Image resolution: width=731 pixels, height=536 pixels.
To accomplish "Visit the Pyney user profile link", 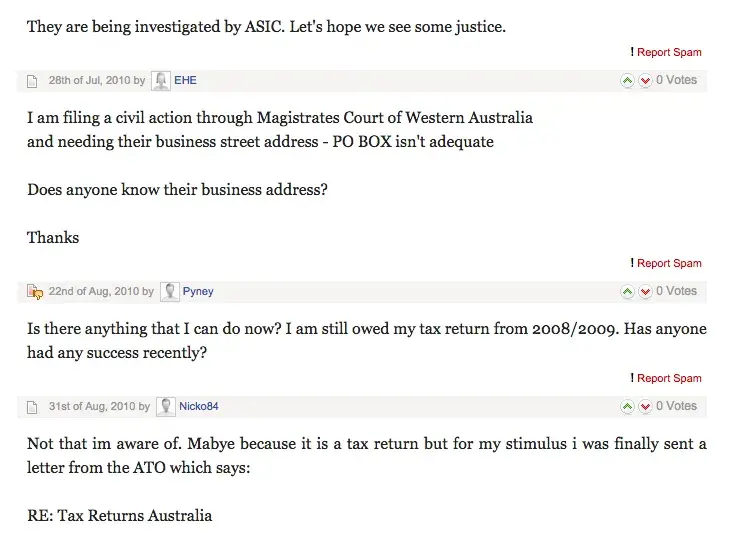I will pyautogui.click(x=198, y=292).
